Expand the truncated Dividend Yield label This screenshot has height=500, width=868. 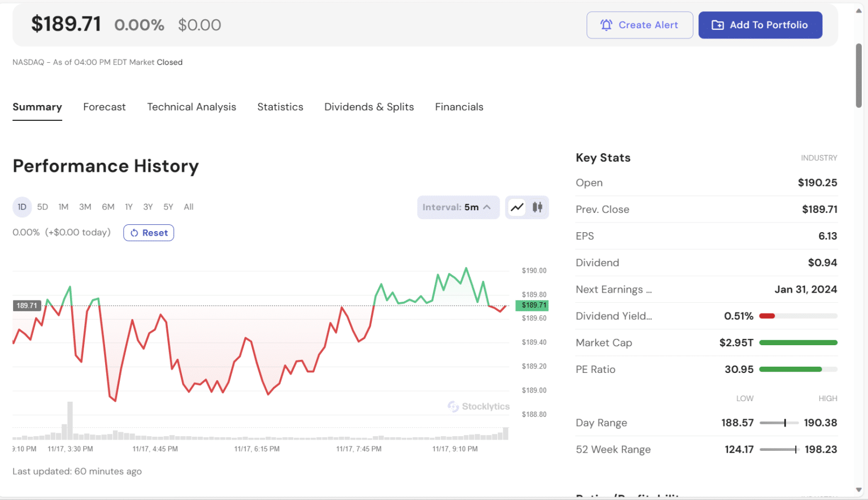point(614,316)
